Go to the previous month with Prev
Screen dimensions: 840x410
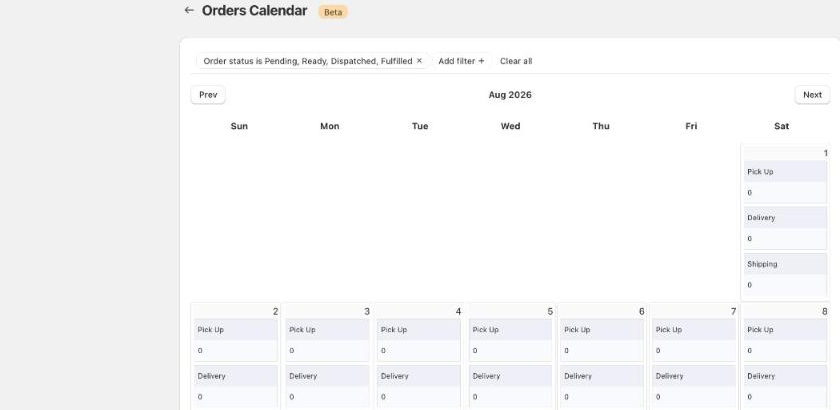coord(208,95)
